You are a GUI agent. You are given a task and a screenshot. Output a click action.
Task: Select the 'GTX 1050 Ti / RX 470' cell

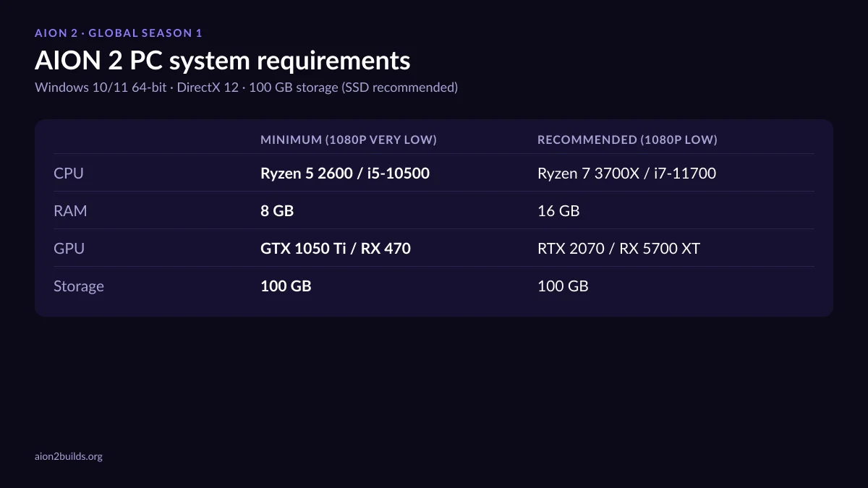click(x=336, y=249)
